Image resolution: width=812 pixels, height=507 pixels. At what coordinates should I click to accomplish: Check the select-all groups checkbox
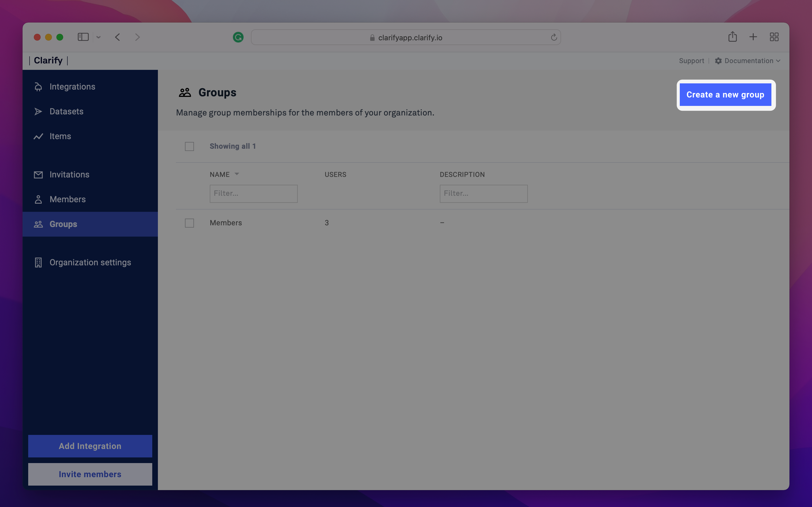(x=189, y=146)
